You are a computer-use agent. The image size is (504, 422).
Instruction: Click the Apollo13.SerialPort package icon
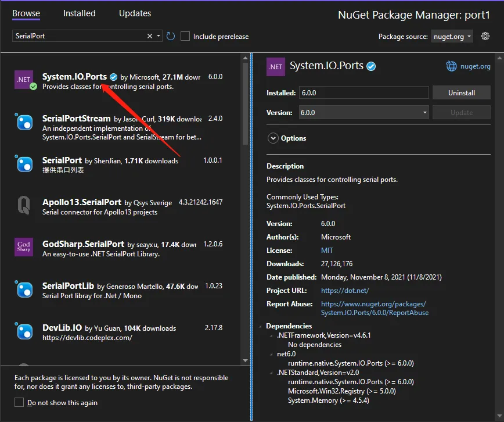click(x=24, y=205)
